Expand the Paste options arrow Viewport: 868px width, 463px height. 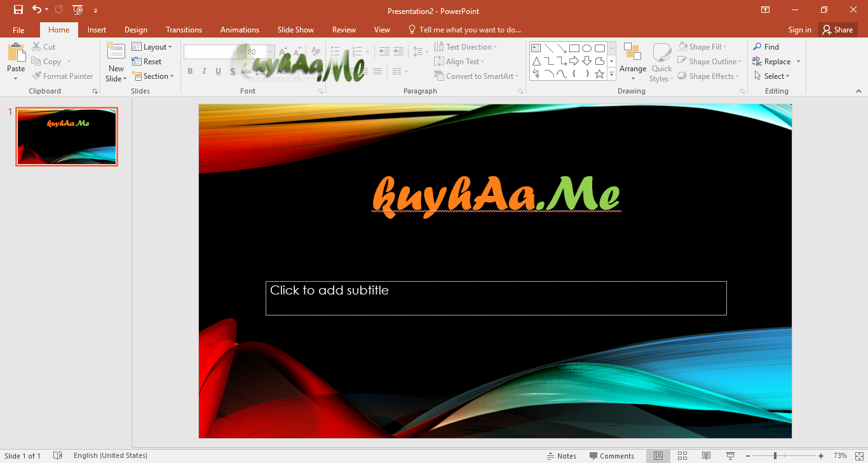(x=16, y=78)
